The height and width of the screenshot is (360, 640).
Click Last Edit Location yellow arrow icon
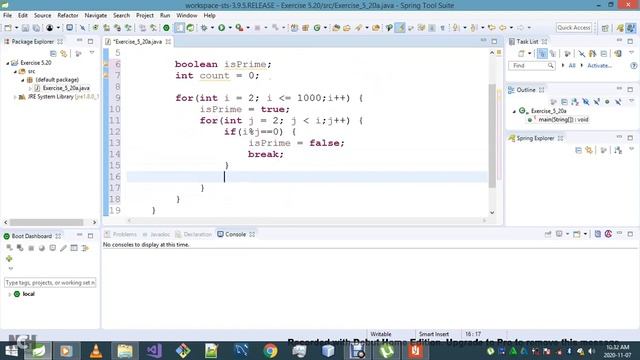(x=491, y=28)
